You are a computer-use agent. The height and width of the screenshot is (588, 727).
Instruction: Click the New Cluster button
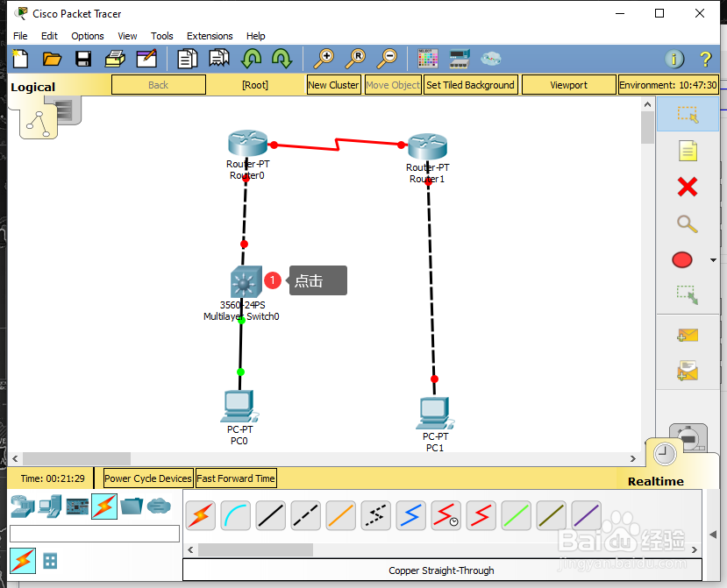coord(334,85)
